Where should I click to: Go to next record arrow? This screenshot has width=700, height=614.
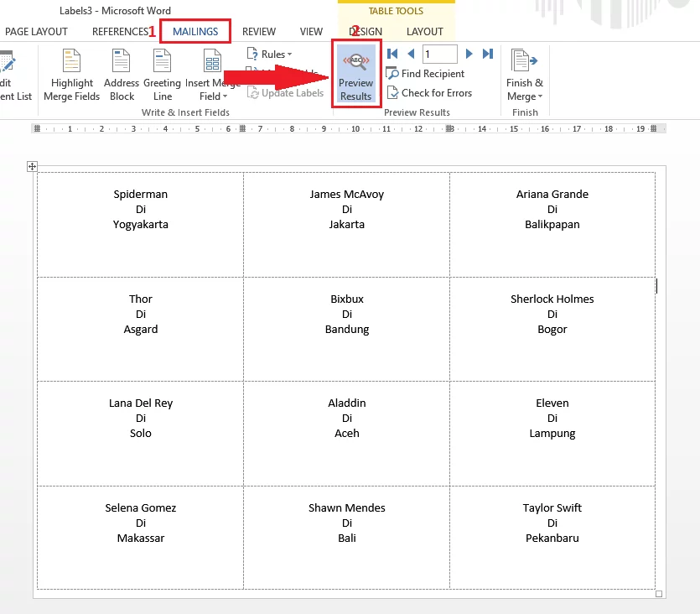pyautogui.click(x=469, y=54)
